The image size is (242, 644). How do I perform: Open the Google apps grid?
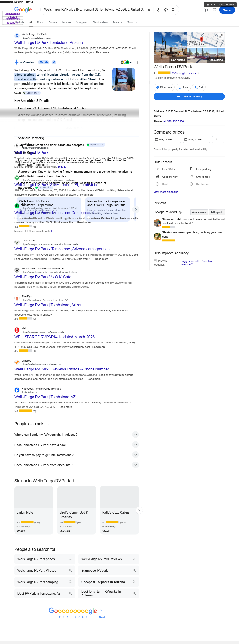[217, 10]
